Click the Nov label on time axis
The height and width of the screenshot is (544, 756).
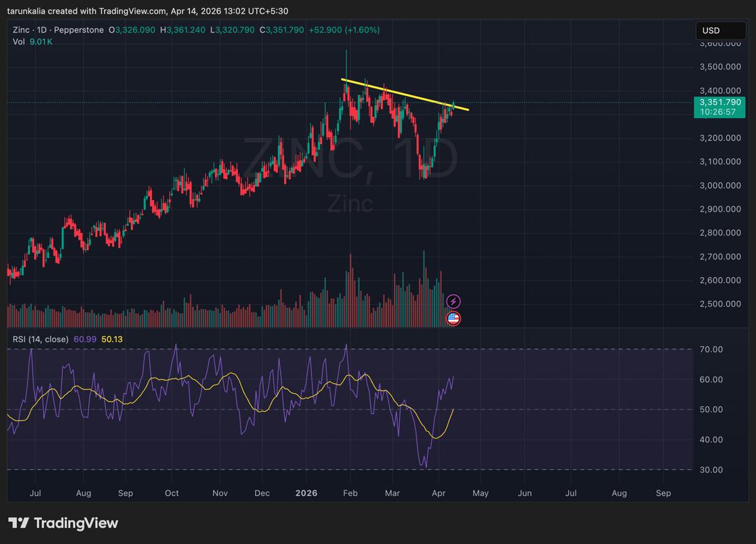coord(219,494)
